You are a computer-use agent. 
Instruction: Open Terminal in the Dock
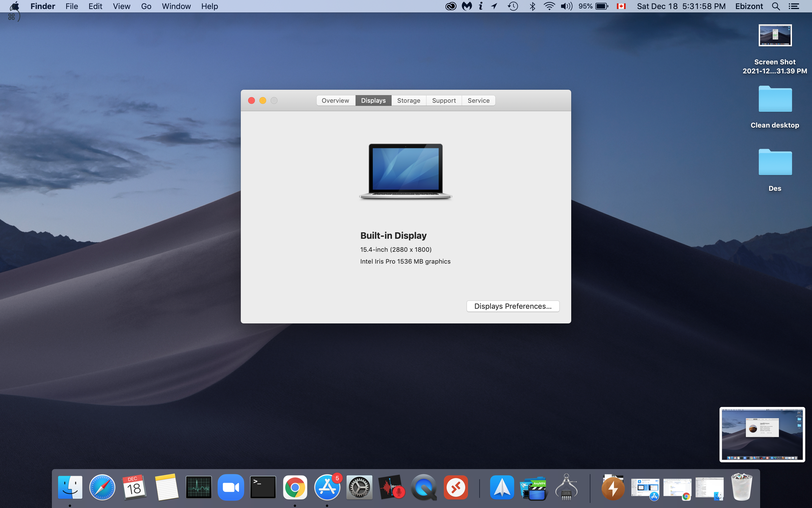(263, 487)
